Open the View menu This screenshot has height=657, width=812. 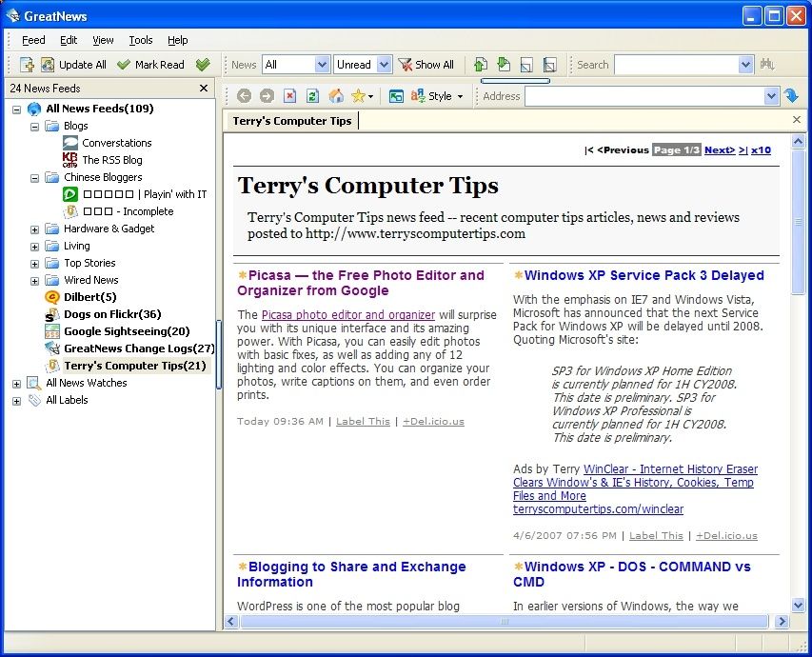103,40
